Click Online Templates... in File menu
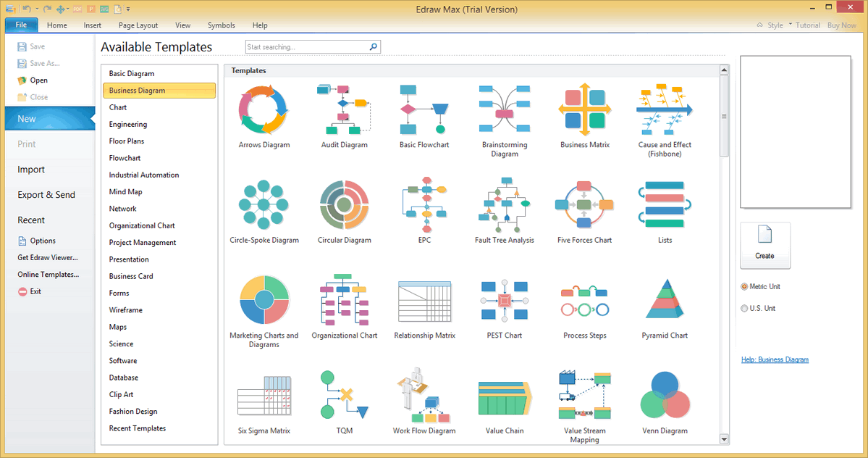868x458 pixels. click(49, 275)
